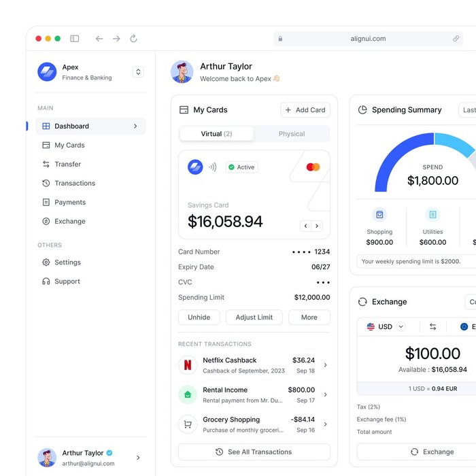476x476 pixels.
Task: Expand Arthur Taylor account menu chevron
Action: point(138,458)
